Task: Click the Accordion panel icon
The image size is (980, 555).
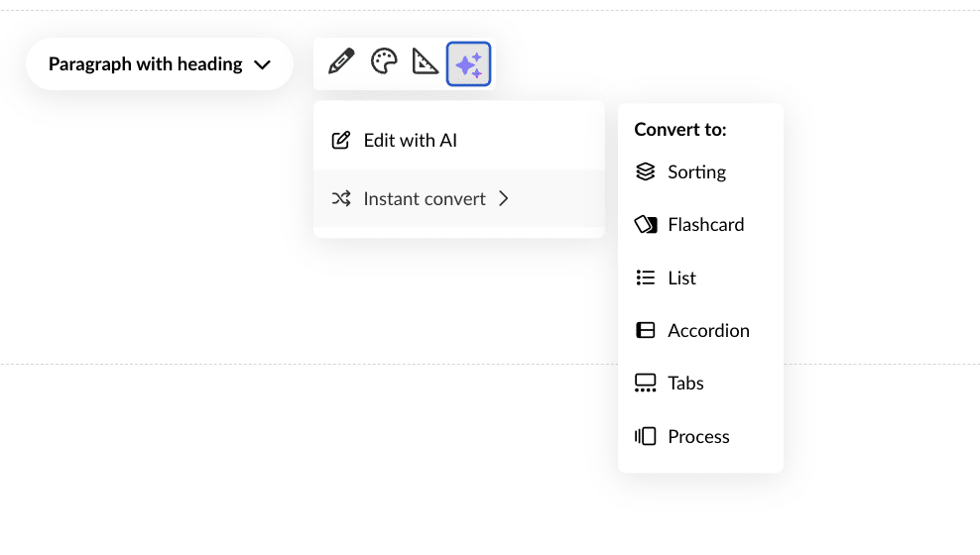Action: [x=646, y=330]
